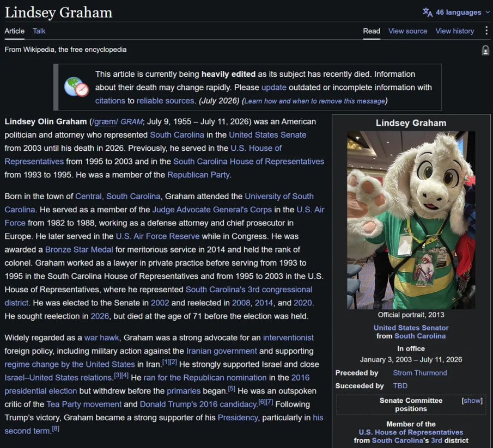
Task: Open Donald Trump's 2016 candidacy link
Action: click(198, 404)
